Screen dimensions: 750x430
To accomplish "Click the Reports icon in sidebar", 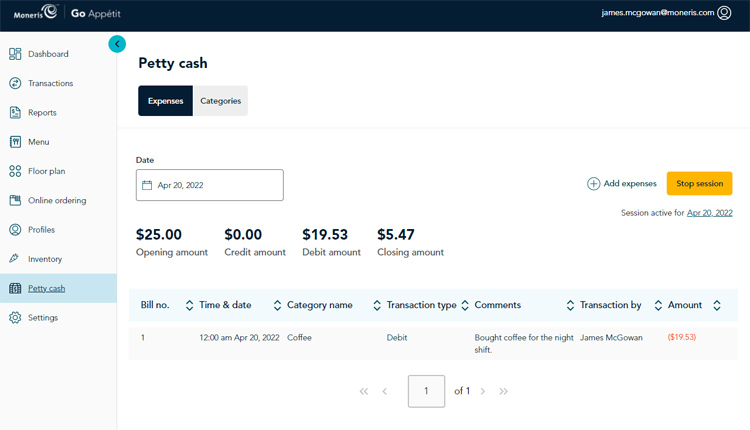I will pyautogui.click(x=15, y=112).
